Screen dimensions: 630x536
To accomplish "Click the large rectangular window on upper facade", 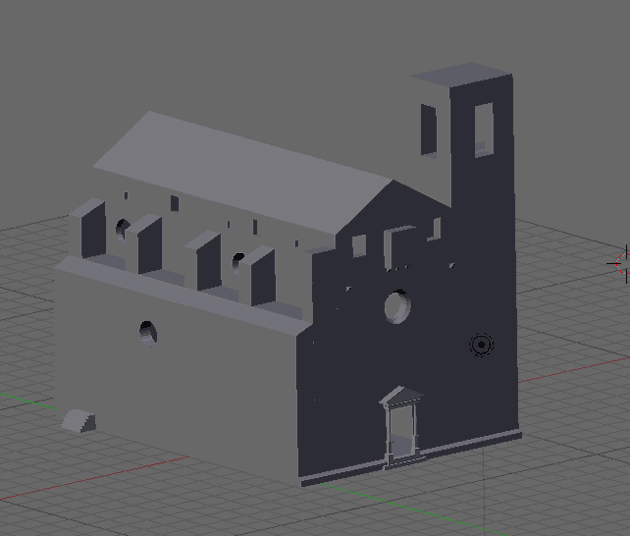I will [399, 246].
